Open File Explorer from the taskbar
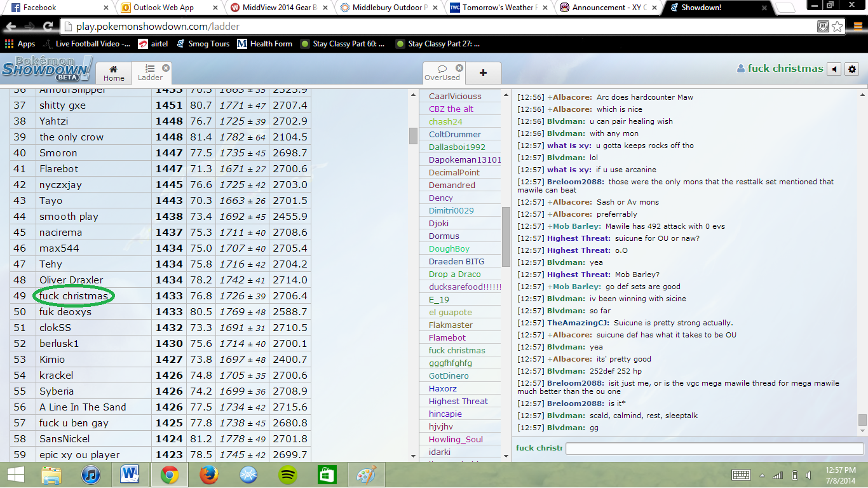868x488 pixels. (x=51, y=475)
